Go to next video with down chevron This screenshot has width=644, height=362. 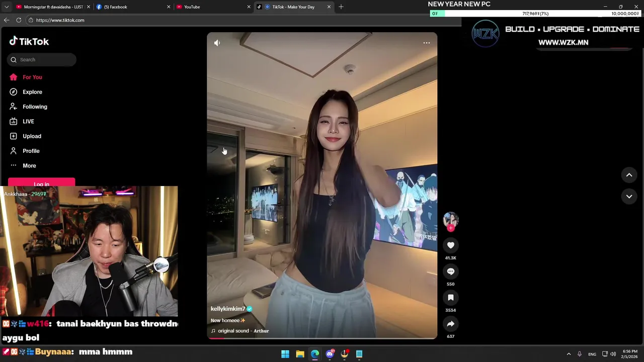coord(629,197)
